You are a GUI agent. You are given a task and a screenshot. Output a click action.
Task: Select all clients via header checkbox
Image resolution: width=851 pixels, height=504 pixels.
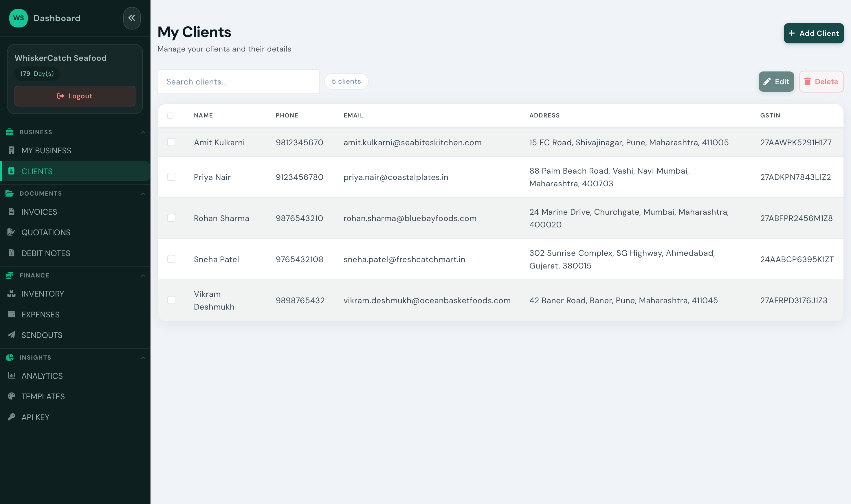coord(170,115)
